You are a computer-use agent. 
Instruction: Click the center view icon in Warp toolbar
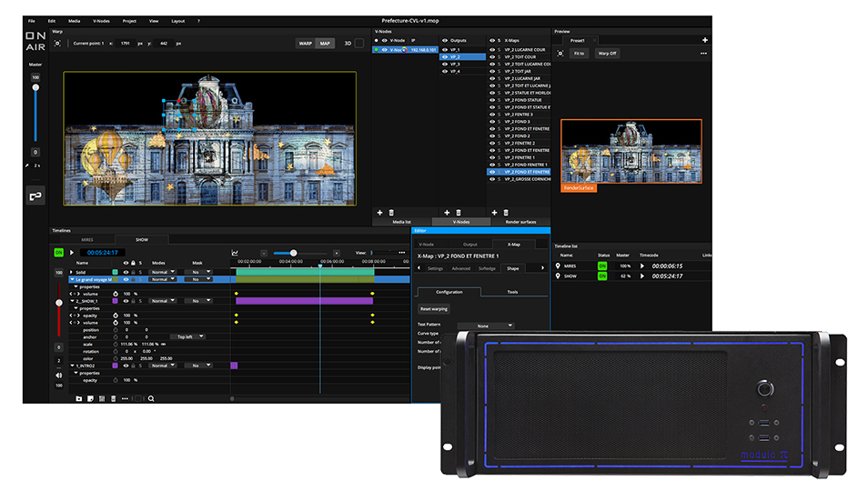pyautogui.click(x=57, y=43)
